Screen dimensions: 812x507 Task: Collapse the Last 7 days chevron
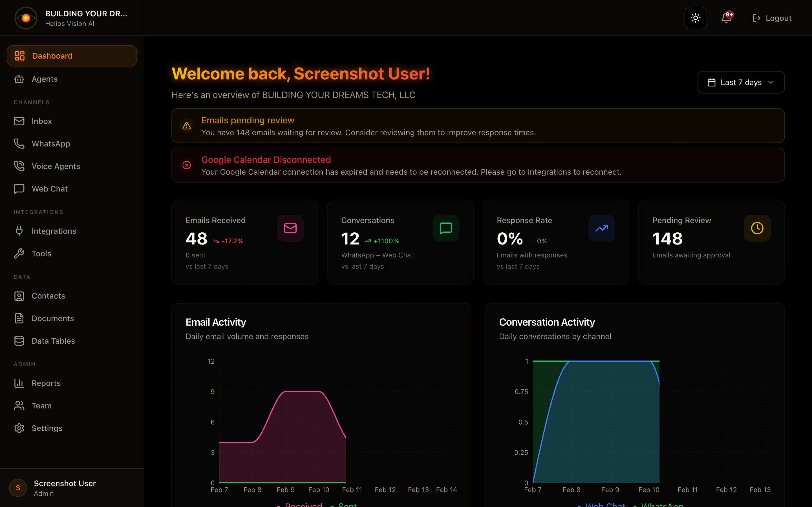(x=771, y=82)
